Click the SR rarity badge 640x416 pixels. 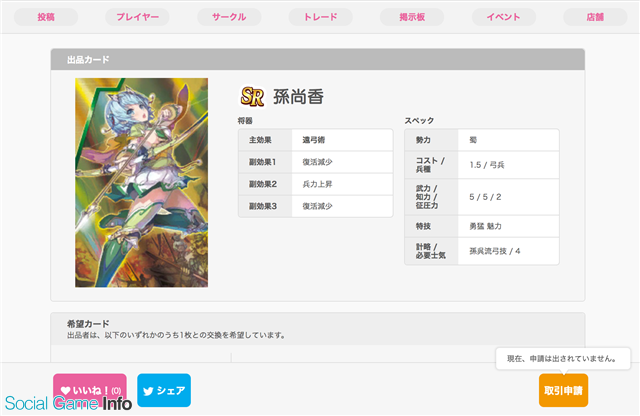(252, 97)
